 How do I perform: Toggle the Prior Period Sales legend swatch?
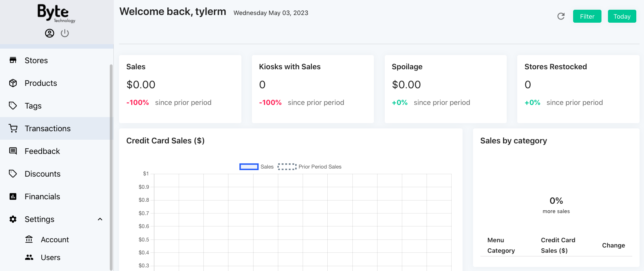[x=287, y=166]
